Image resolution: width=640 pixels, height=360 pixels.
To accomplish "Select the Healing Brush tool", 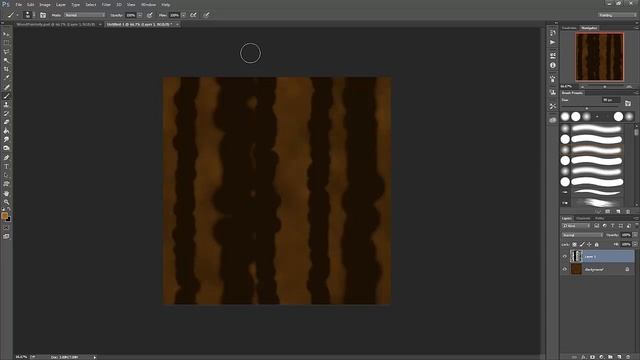I will pos(6,87).
